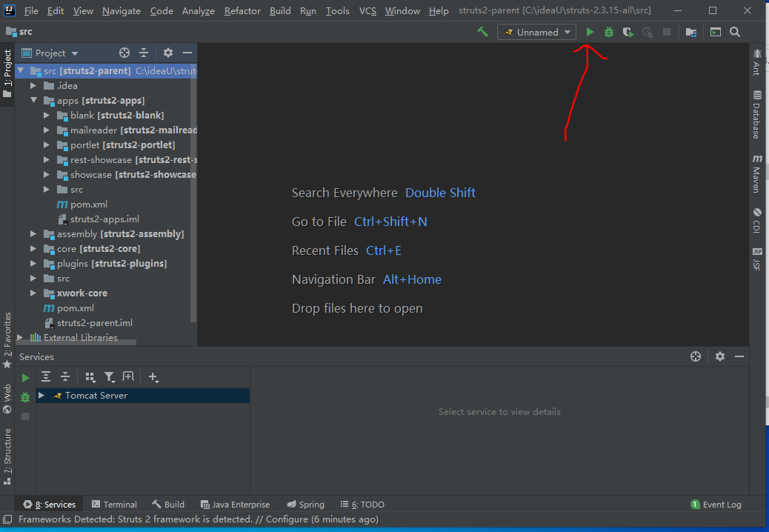The width and height of the screenshot is (769, 532).
Task: Select xwork-core folder
Action: [82, 293]
